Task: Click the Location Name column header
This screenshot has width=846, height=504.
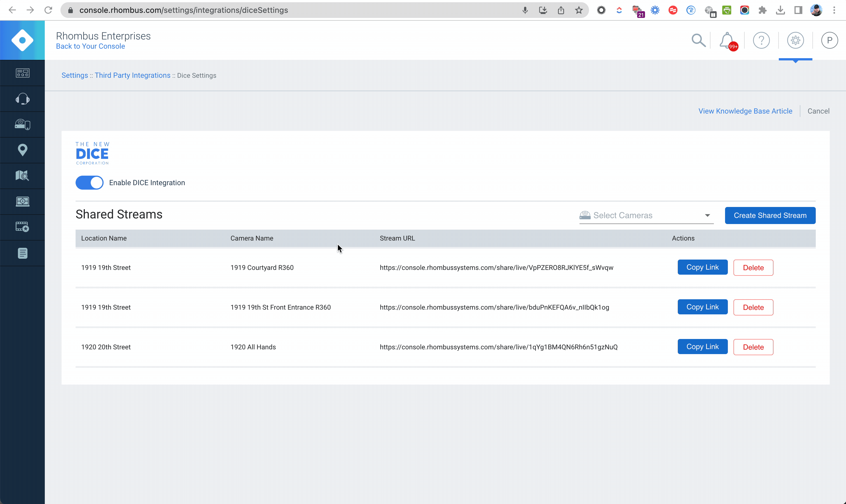Action: 104,238
